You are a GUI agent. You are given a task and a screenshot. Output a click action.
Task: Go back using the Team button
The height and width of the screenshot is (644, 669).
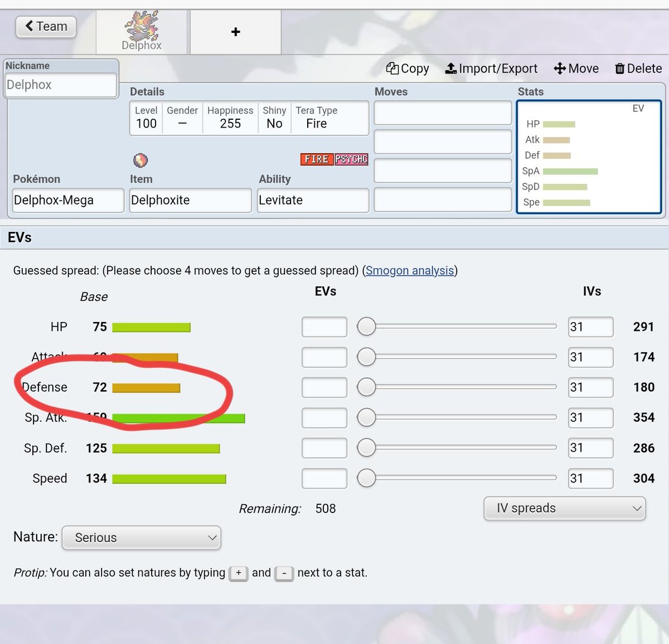[46, 27]
